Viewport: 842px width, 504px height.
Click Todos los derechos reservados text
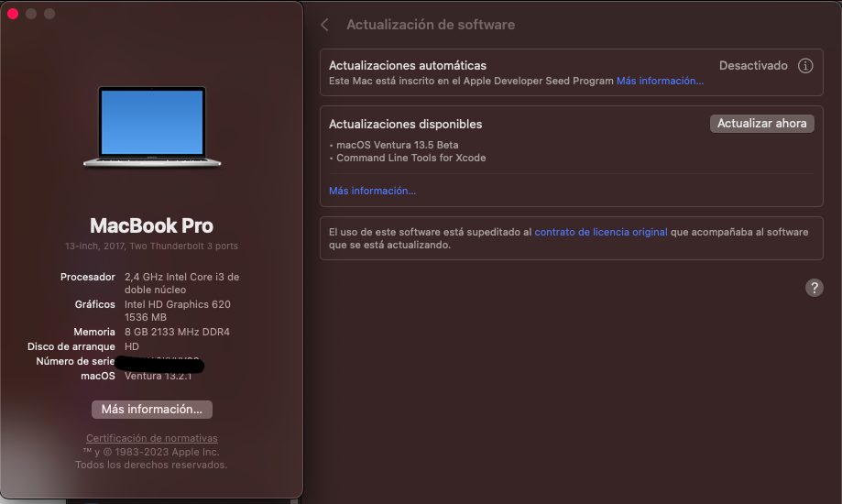(151, 465)
